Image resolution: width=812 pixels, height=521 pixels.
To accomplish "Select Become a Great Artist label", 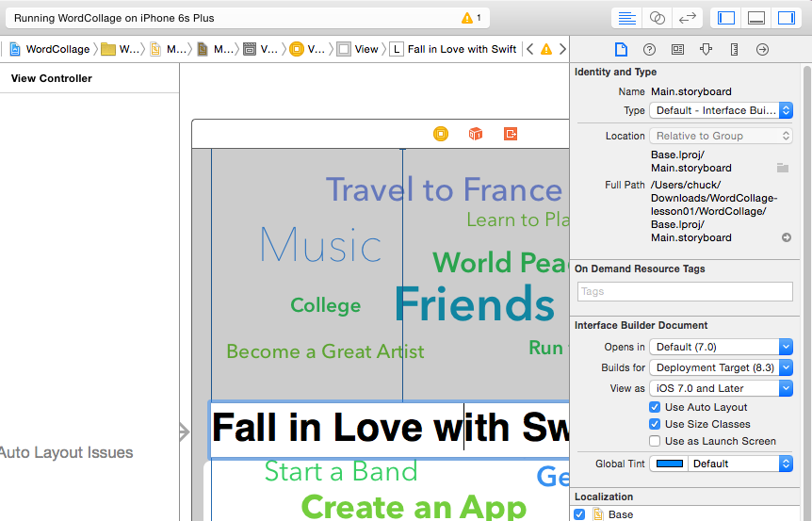I will coord(325,351).
